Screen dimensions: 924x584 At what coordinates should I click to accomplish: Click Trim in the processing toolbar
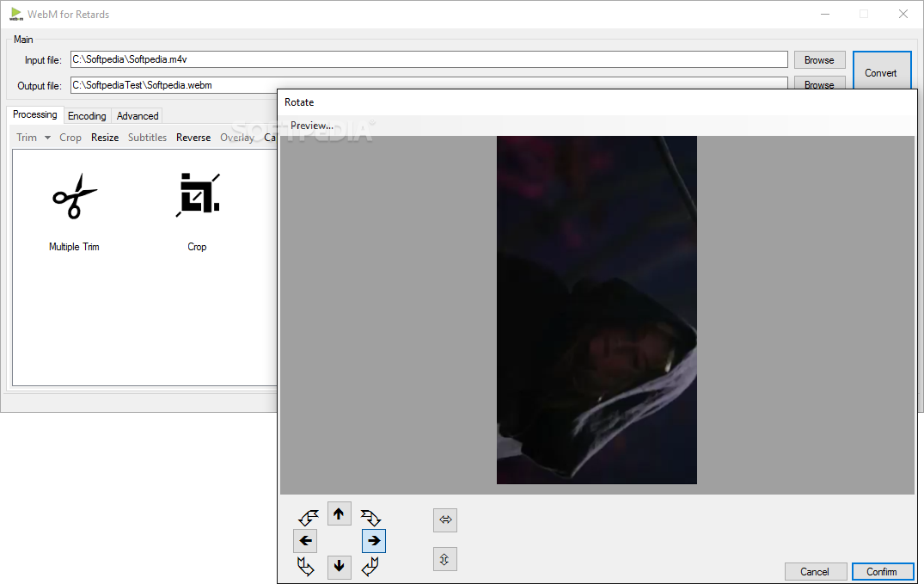pyautogui.click(x=27, y=138)
